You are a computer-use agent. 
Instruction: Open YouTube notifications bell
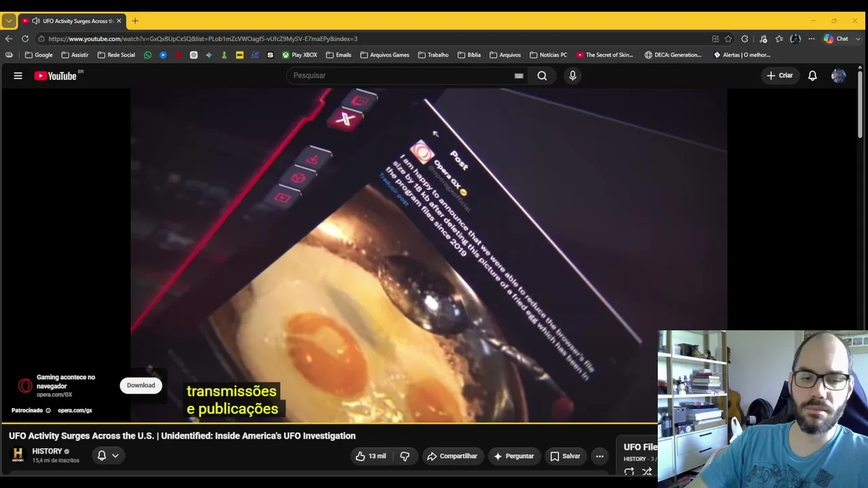(812, 76)
